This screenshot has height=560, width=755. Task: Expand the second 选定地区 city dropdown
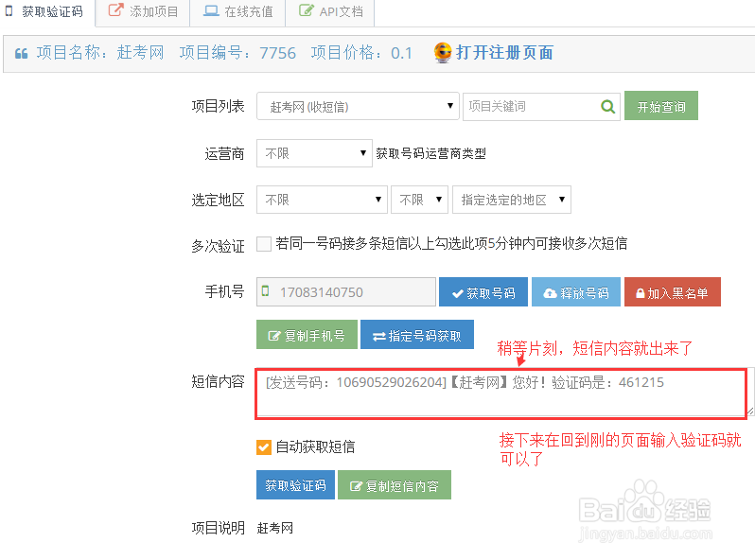[419, 200]
